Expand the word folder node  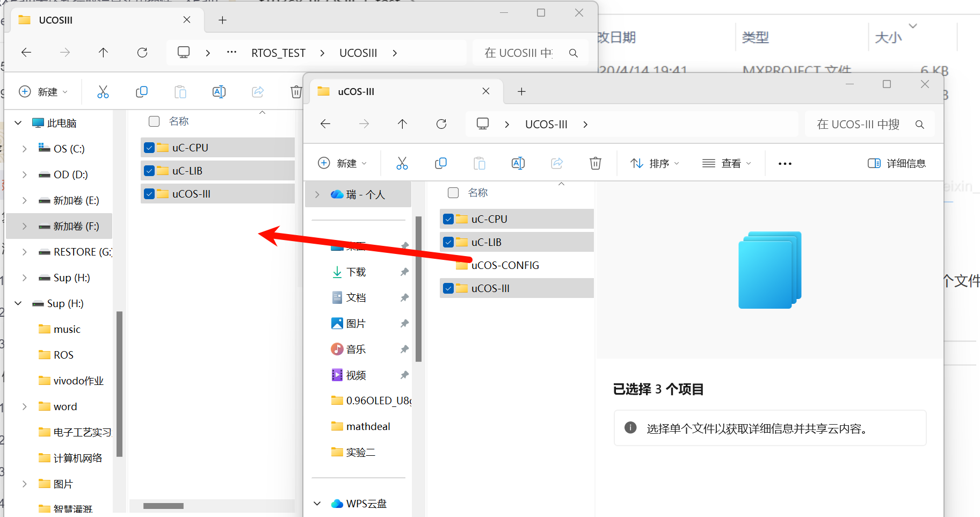coord(25,406)
